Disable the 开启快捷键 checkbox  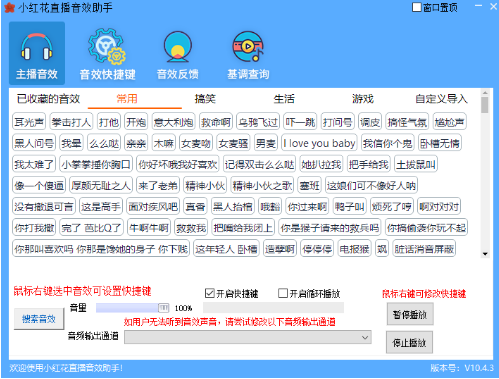[x=209, y=293]
